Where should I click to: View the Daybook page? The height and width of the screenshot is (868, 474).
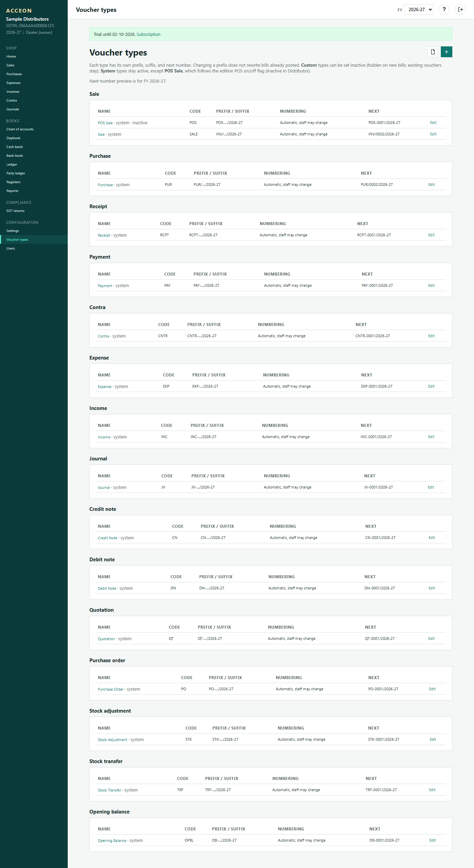14,138
